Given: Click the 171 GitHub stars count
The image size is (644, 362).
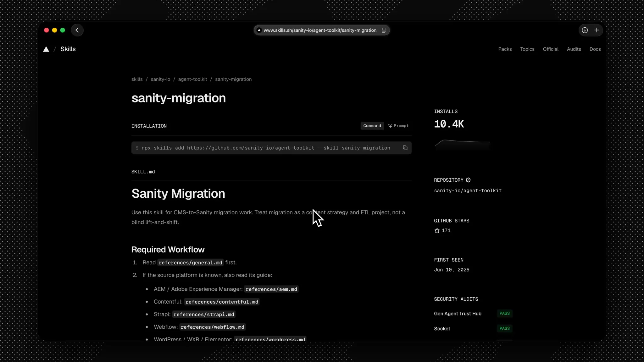Looking at the screenshot, I should point(446,231).
